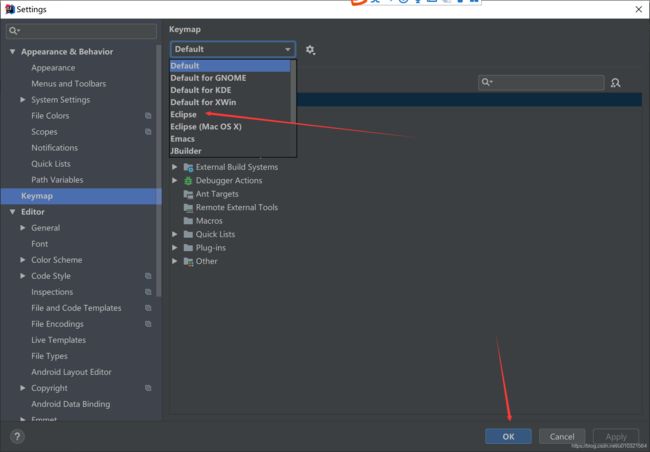Collapse the Appearance & Behavior section
Image resolution: width=650 pixels, height=452 pixels.
(12, 52)
